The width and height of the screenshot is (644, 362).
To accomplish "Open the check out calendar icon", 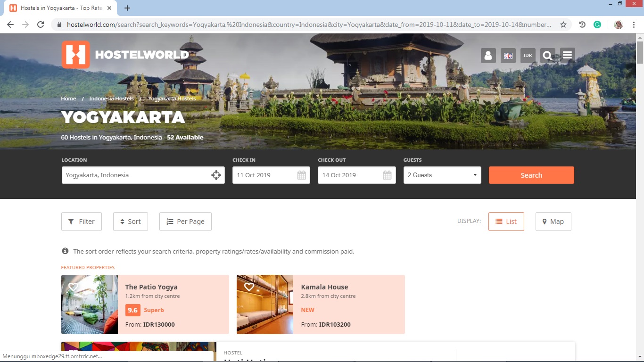I will point(387,175).
